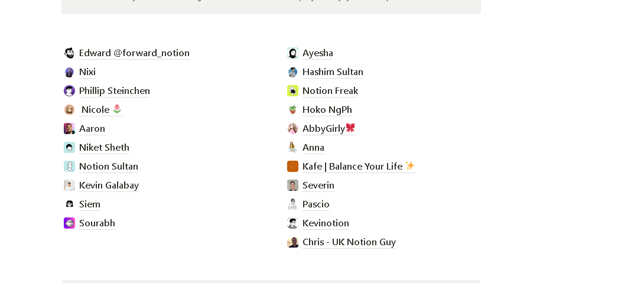The height and width of the screenshot is (283, 644).
Task: Click Hoko NgPh's potted plant icon
Action: [x=292, y=110]
